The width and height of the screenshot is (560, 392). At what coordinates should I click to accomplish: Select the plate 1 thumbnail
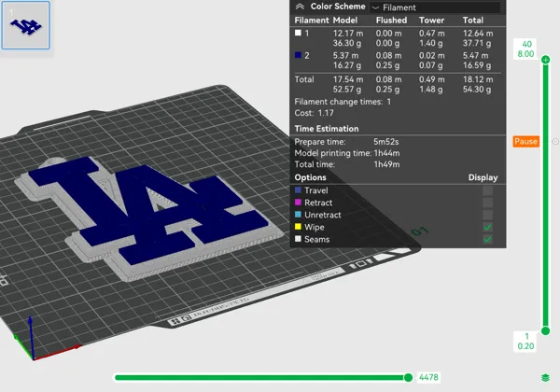[26, 25]
